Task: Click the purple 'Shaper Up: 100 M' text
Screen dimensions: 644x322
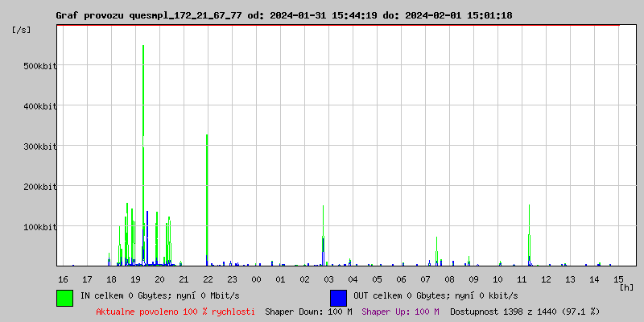Action: (400, 312)
